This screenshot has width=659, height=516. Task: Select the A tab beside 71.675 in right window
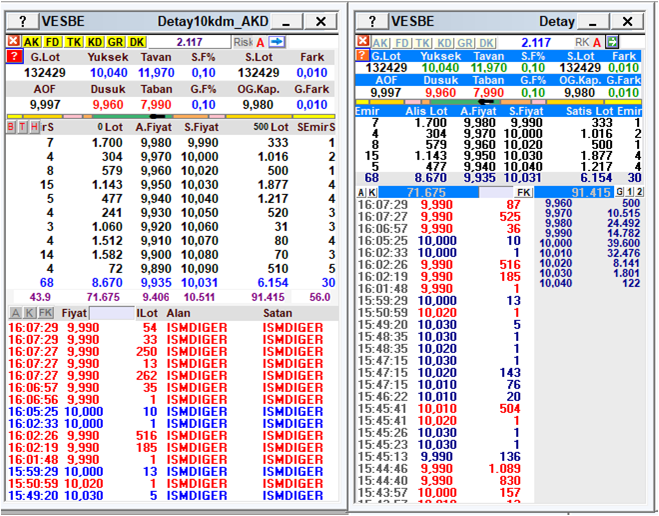[x=361, y=193]
